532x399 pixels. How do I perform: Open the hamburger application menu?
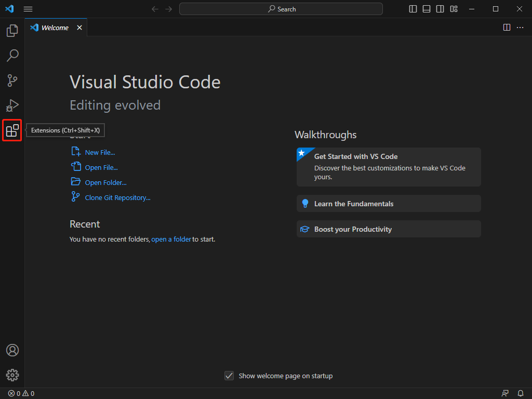pyautogui.click(x=28, y=9)
